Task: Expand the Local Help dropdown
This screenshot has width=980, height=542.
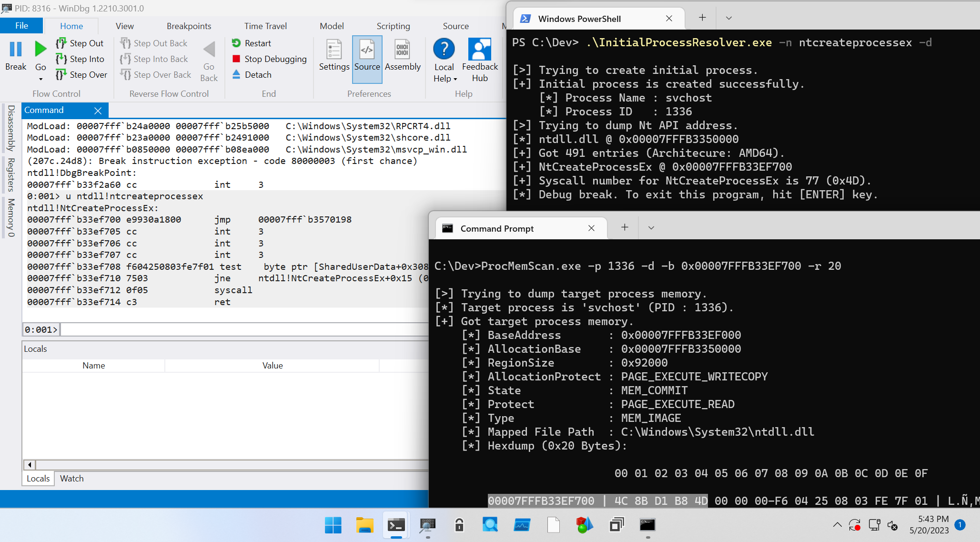Action: 455,79
